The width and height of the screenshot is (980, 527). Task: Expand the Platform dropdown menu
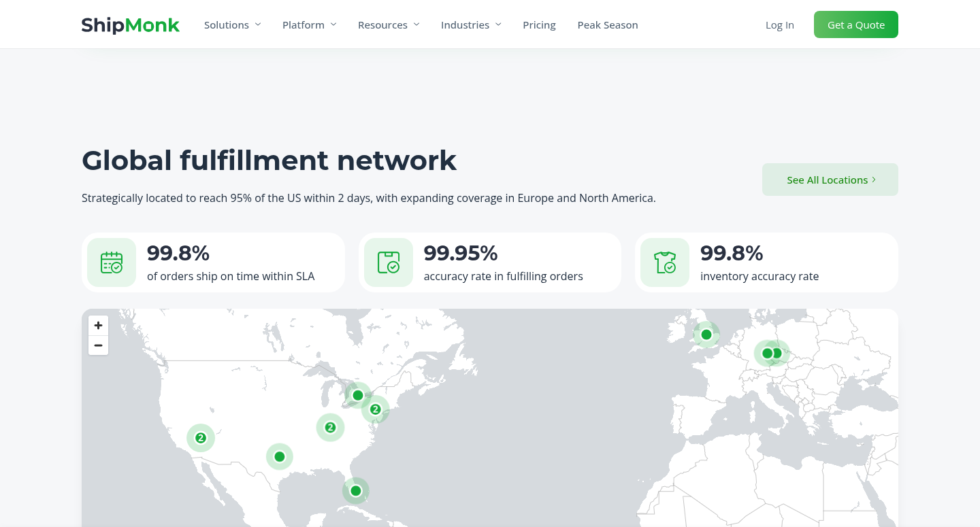[310, 25]
